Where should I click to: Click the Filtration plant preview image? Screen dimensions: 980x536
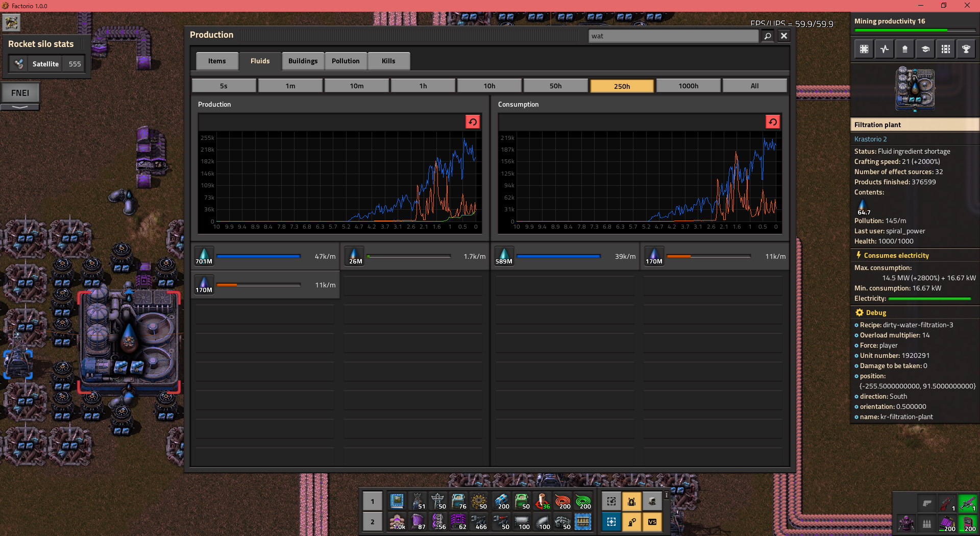(915, 89)
